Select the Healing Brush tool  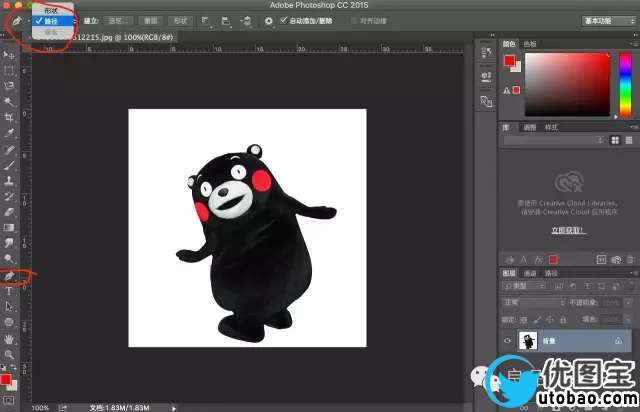coord(9,149)
